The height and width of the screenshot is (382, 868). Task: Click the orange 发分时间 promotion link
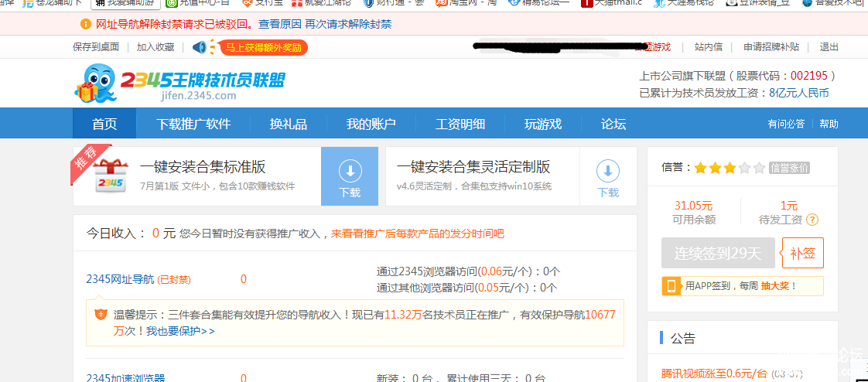point(418,234)
